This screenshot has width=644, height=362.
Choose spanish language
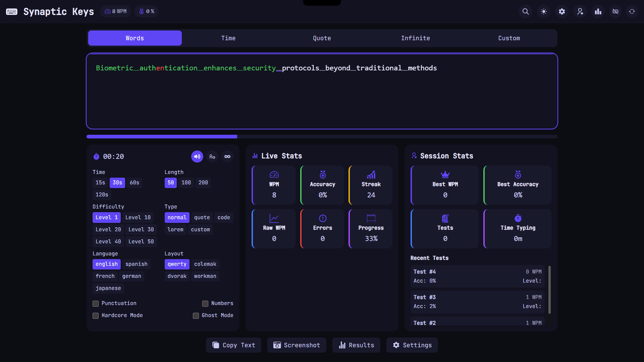(137, 264)
